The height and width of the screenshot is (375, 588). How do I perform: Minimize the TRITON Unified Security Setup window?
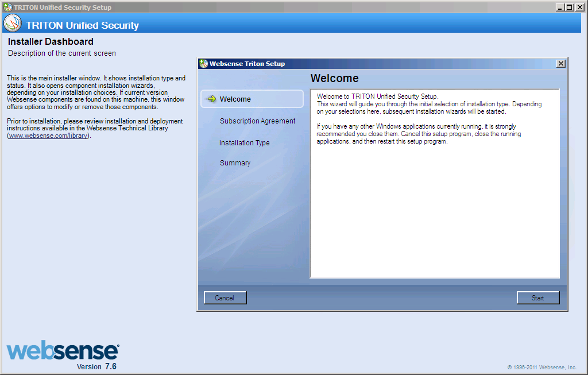pos(560,7)
